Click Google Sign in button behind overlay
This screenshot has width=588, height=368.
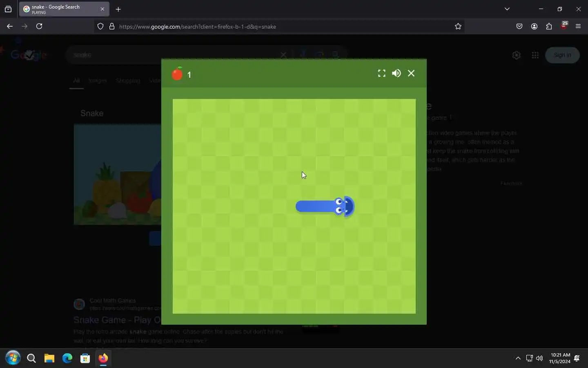[562, 55]
